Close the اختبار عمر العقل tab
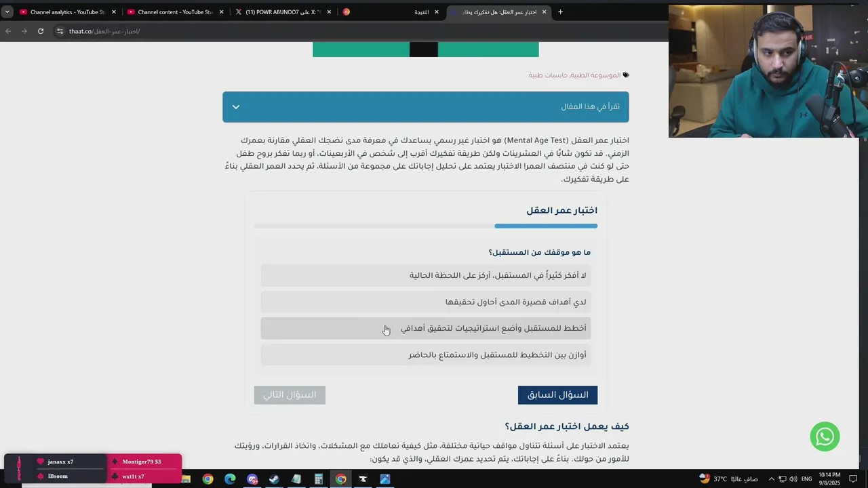Viewport: 868px width, 488px height. [544, 12]
